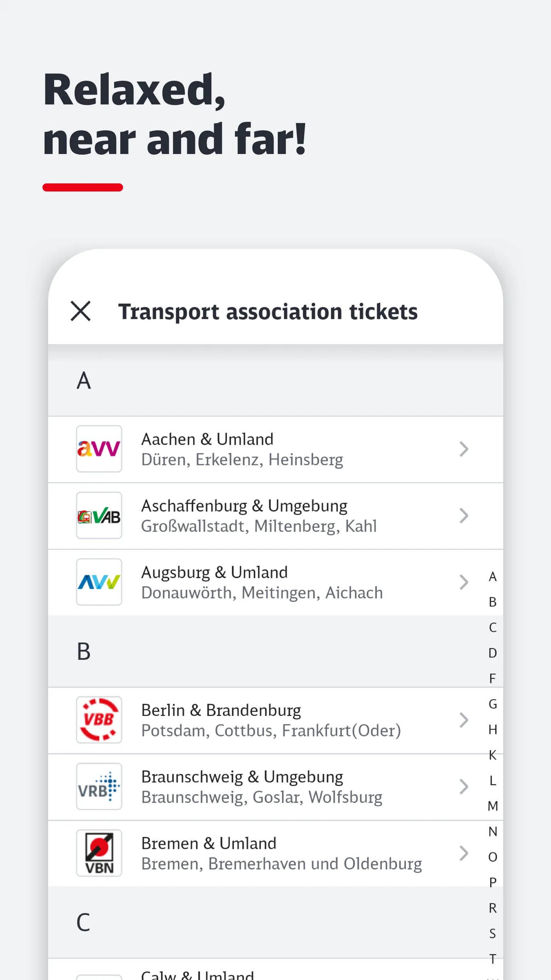Viewport: 551px width, 980px height.
Task: Jump to letter G in index
Action: coord(493,704)
